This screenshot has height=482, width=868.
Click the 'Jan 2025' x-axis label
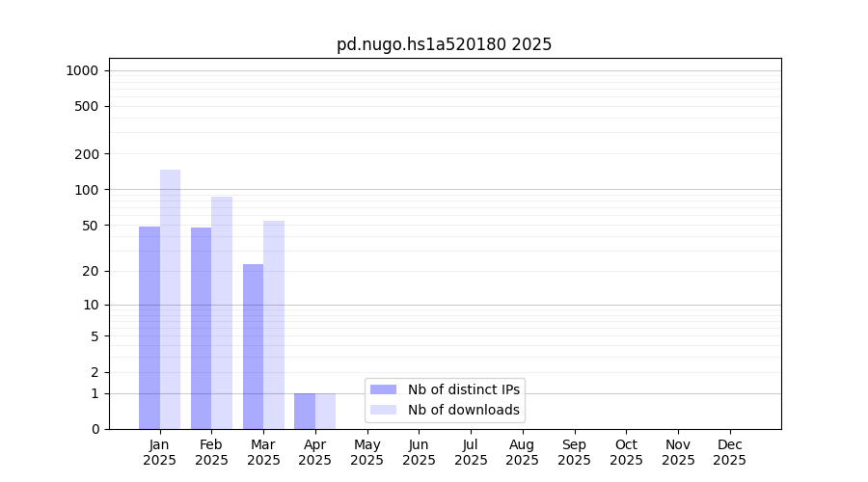[x=159, y=452]
